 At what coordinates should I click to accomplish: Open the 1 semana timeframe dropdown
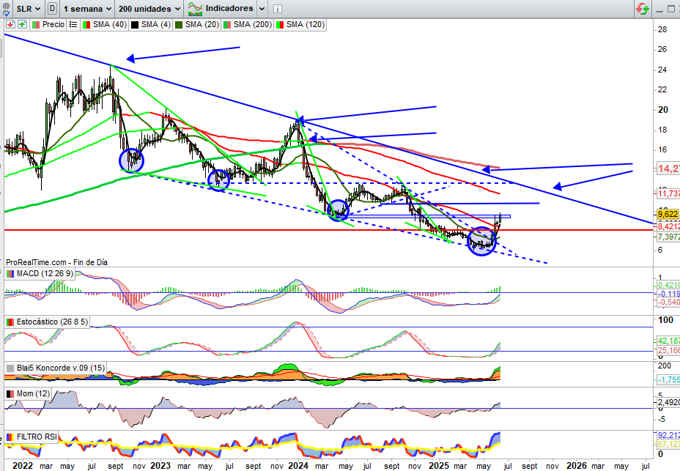coord(87,9)
